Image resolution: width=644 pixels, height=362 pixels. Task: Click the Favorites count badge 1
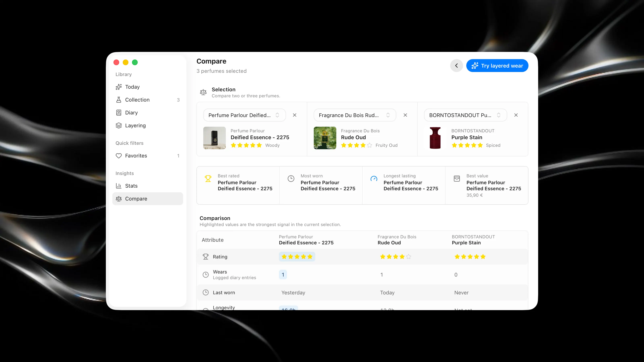[178, 156]
